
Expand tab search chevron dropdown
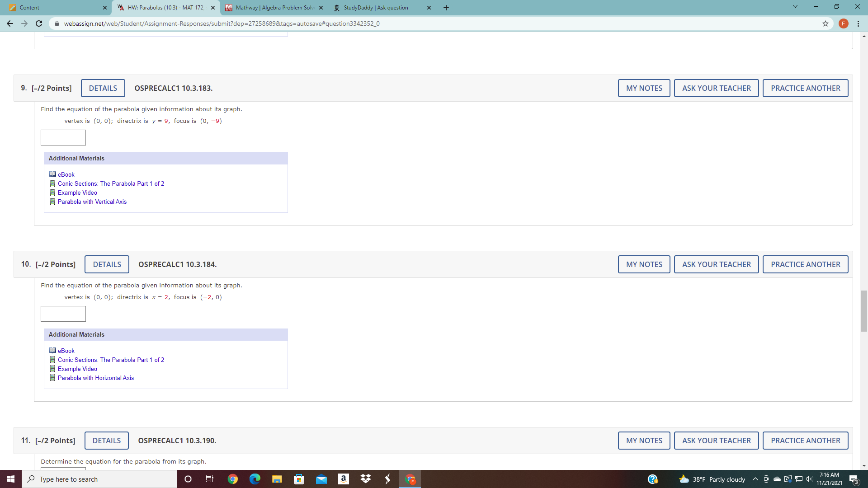click(795, 7)
